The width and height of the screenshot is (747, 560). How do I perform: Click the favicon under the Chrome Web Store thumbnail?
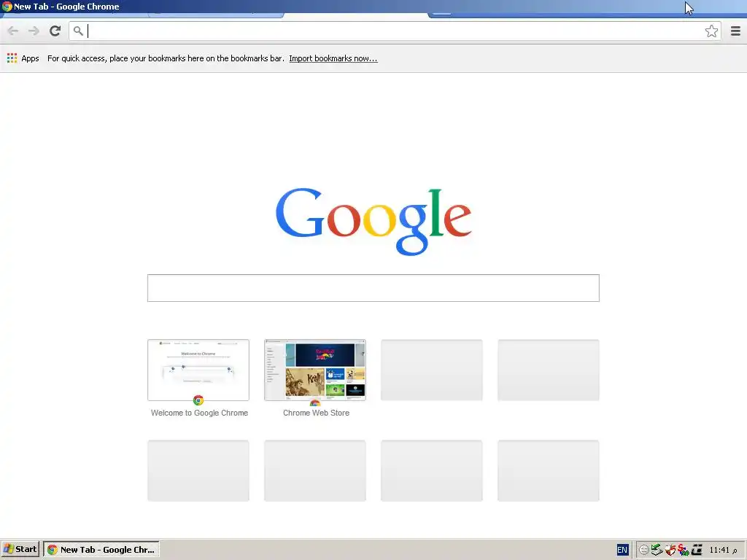315,402
